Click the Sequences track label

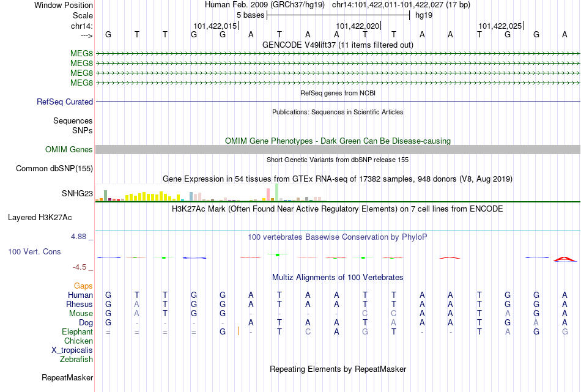(73, 121)
